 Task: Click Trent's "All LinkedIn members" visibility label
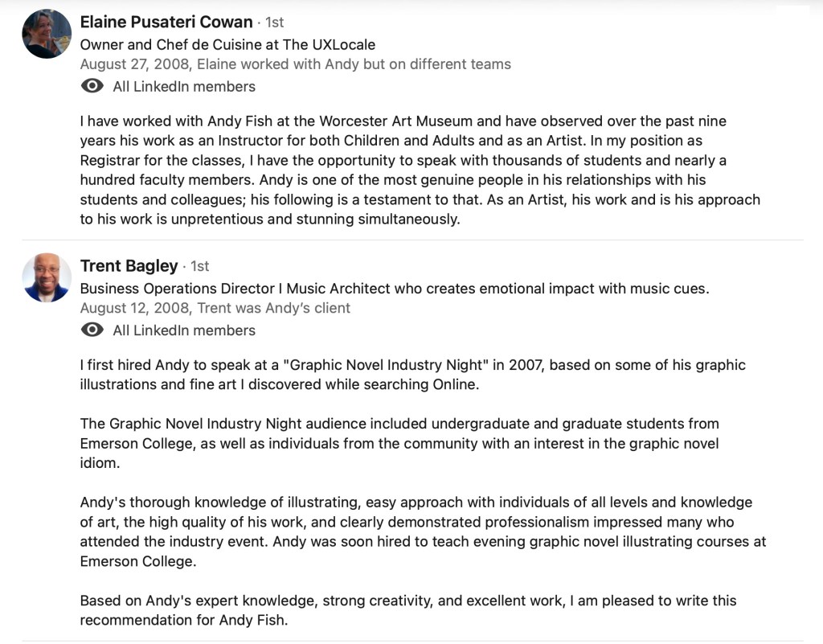click(x=184, y=330)
